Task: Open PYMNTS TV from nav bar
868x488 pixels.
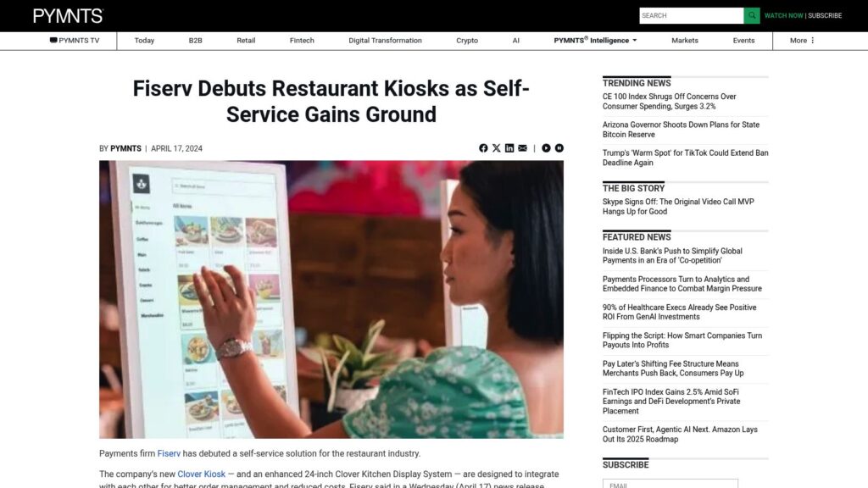Action: coord(75,41)
